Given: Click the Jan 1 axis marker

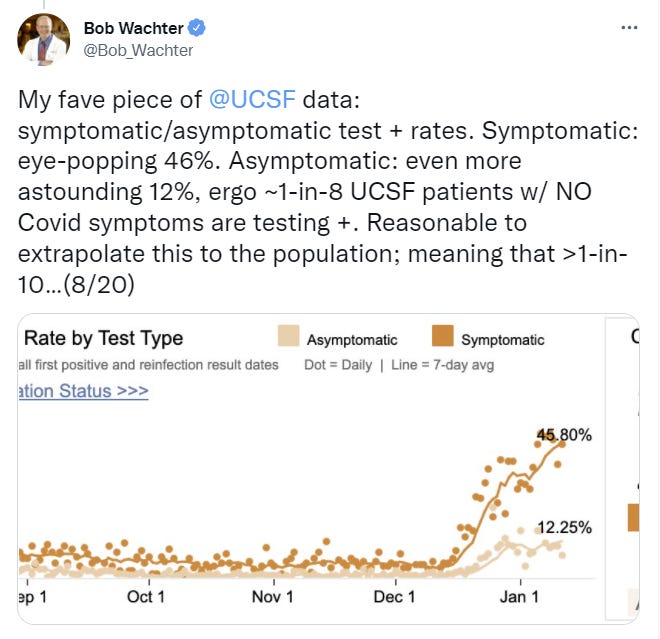Looking at the screenshot, I should (520, 597).
